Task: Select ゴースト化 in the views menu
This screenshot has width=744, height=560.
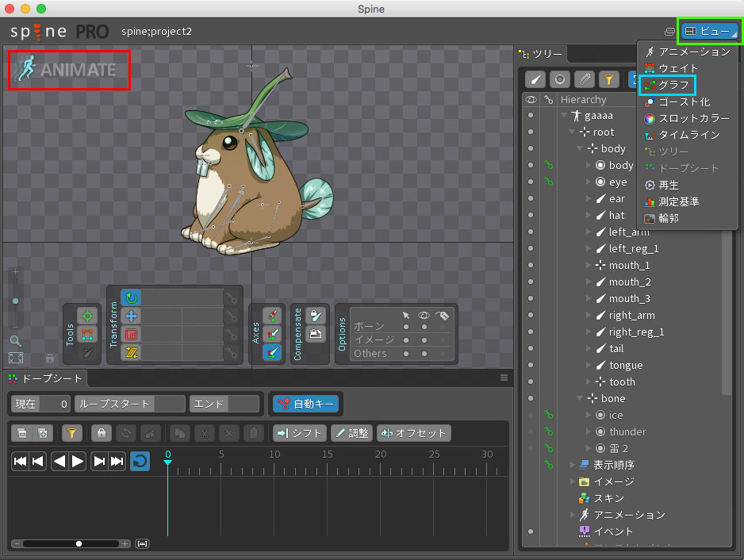Action: [x=688, y=102]
